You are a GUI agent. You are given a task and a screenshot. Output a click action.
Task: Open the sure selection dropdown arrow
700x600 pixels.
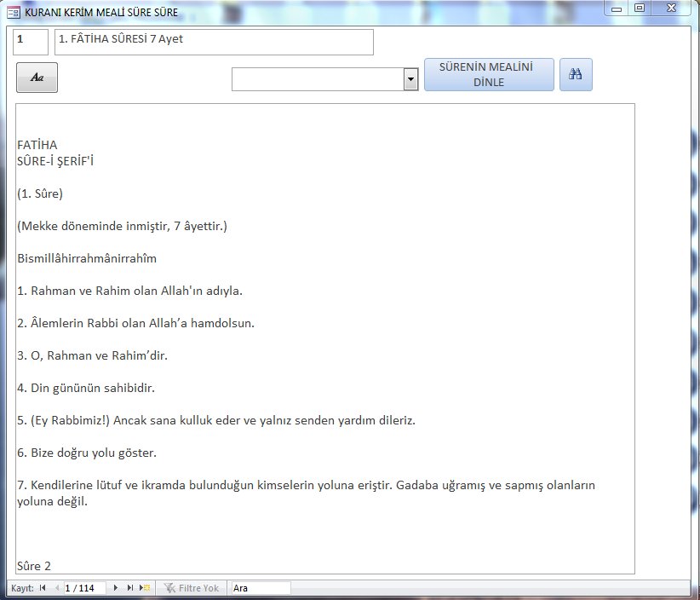[410, 79]
